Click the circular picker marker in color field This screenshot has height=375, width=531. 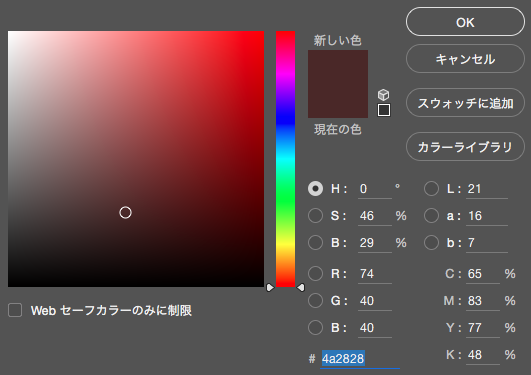(125, 212)
